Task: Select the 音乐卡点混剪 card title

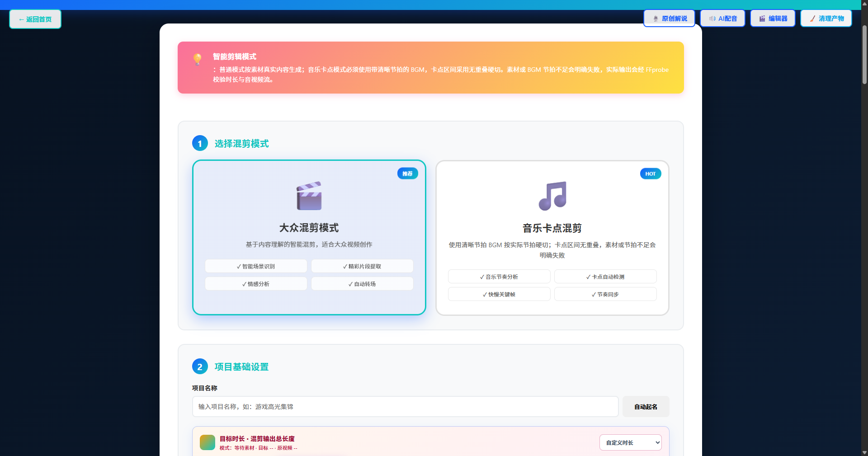Action: click(552, 228)
